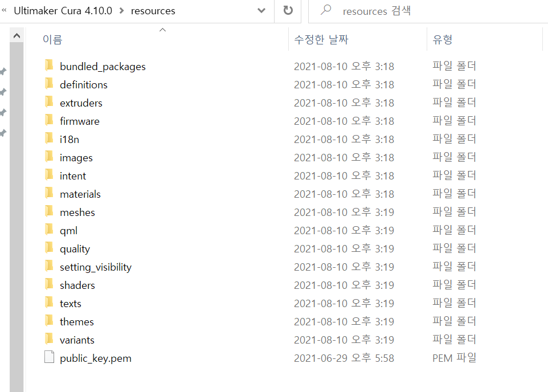Click the resources breadcrumb segment
Viewport: 548px width, 392px height.
pyautogui.click(x=153, y=11)
